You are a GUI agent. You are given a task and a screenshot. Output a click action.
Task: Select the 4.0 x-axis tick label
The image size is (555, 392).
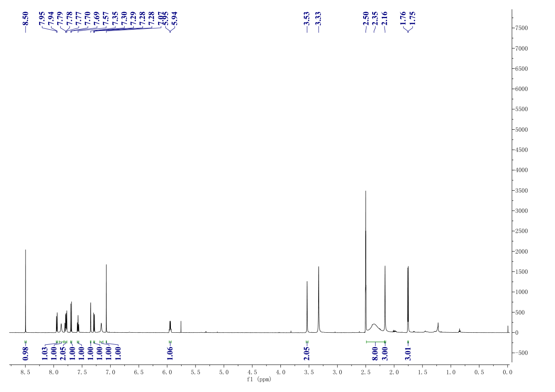click(x=281, y=372)
